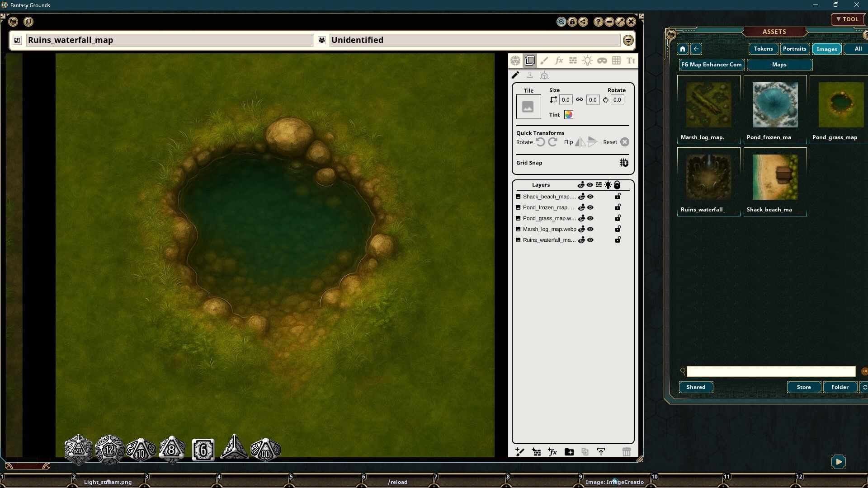Viewport: 868px width, 488px height.
Task: Hide the Marsh_log_map.webp layer
Action: tap(590, 229)
